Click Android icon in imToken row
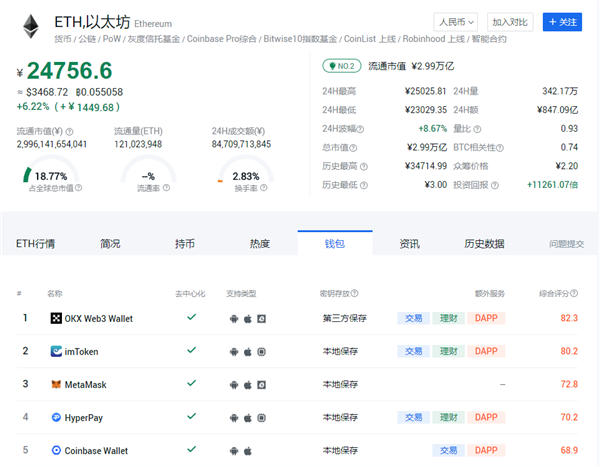Viewport: 600px width, 467px height. point(234,352)
